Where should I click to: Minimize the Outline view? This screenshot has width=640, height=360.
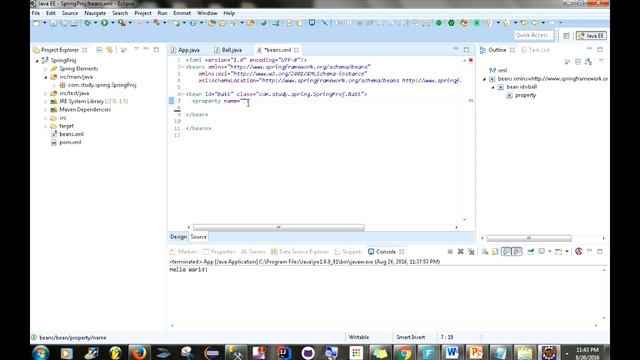589,49
